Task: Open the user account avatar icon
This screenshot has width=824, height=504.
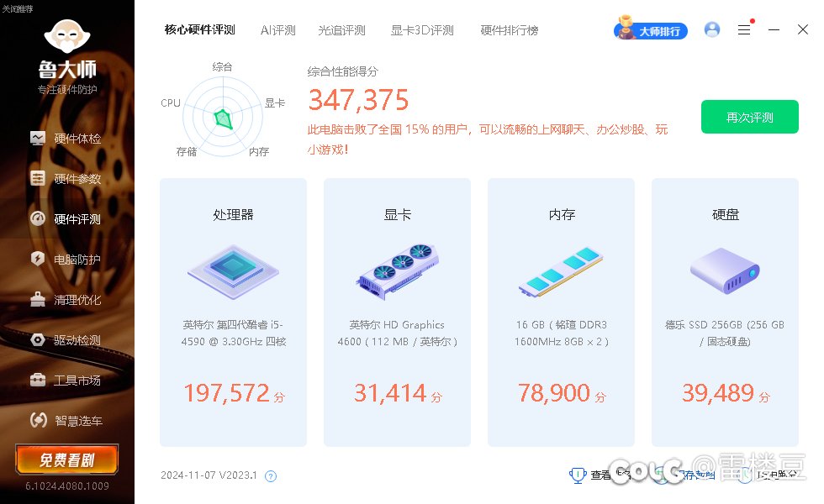Action: click(x=712, y=29)
